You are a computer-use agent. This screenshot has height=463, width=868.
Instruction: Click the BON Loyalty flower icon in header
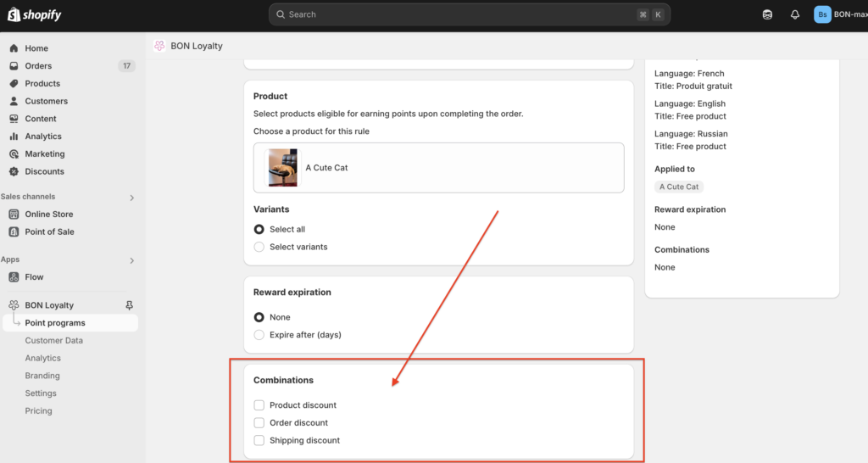[x=159, y=46]
